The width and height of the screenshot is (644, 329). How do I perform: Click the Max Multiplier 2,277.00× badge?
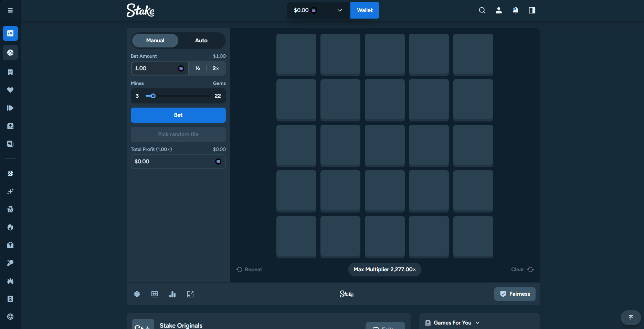(x=385, y=270)
